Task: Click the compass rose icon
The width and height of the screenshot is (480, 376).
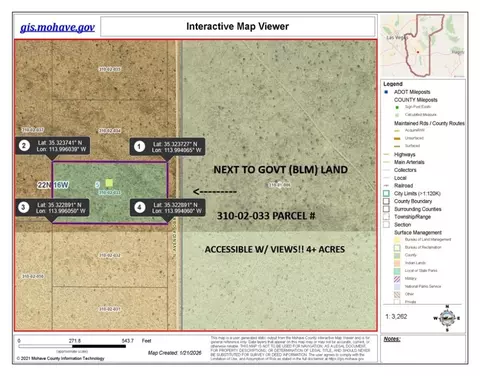Action: pos(447,318)
